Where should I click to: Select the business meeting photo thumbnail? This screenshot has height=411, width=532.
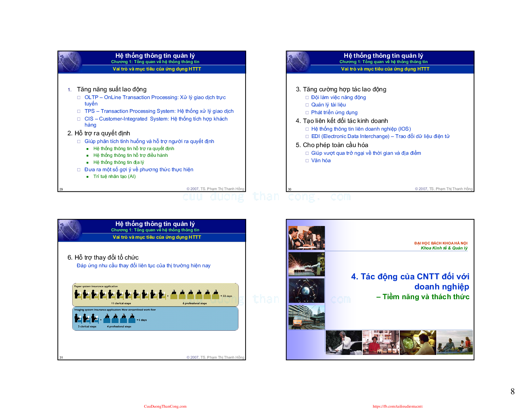(306, 238)
